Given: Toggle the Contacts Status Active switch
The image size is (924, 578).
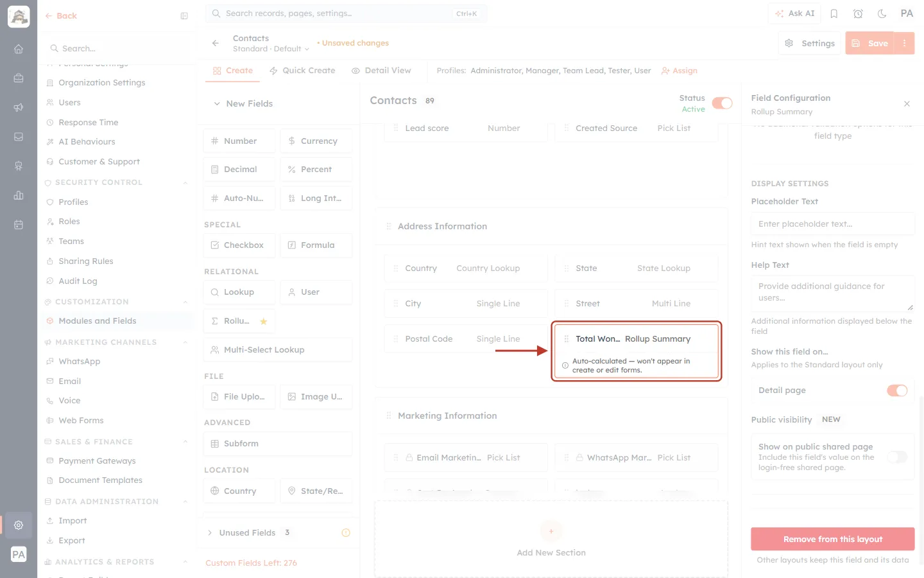Looking at the screenshot, I should coord(722,103).
